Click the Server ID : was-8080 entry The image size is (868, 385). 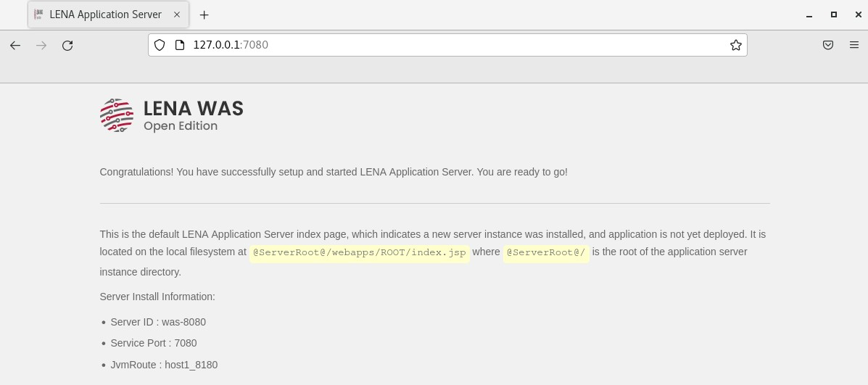(158, 323)
